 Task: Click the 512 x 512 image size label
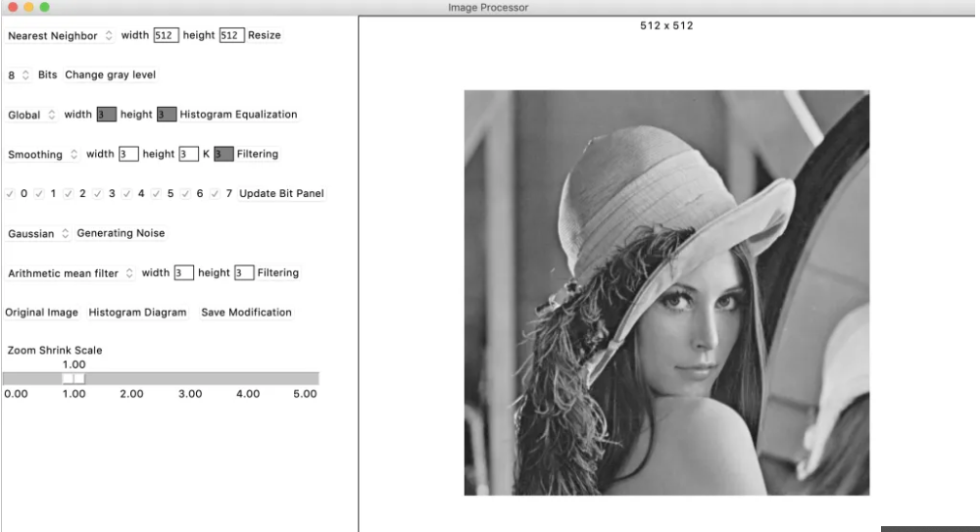click(x=666, y=25)
